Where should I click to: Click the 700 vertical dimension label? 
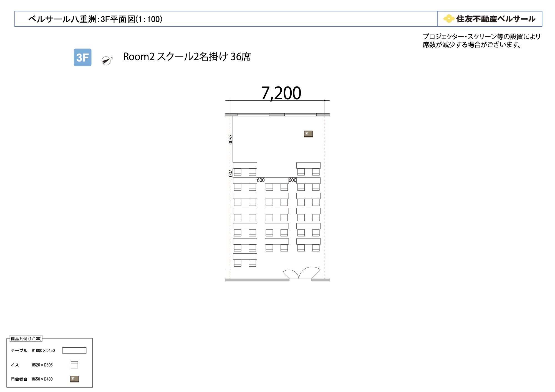(x=230, y=173)
